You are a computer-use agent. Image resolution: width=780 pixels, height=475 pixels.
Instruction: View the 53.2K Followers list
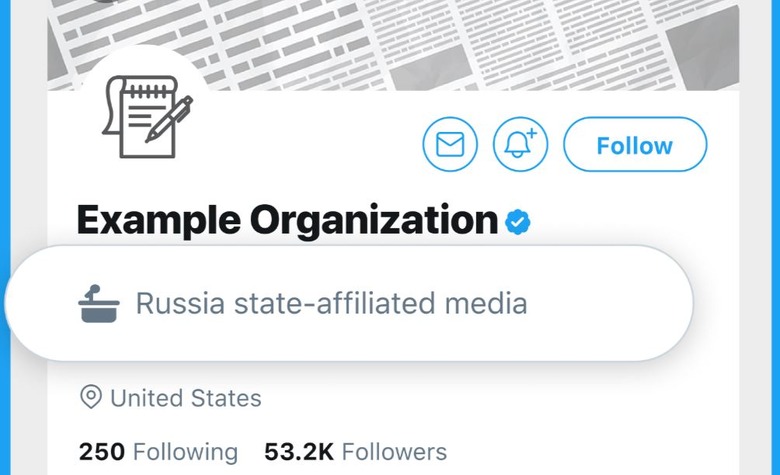[355, 452]
